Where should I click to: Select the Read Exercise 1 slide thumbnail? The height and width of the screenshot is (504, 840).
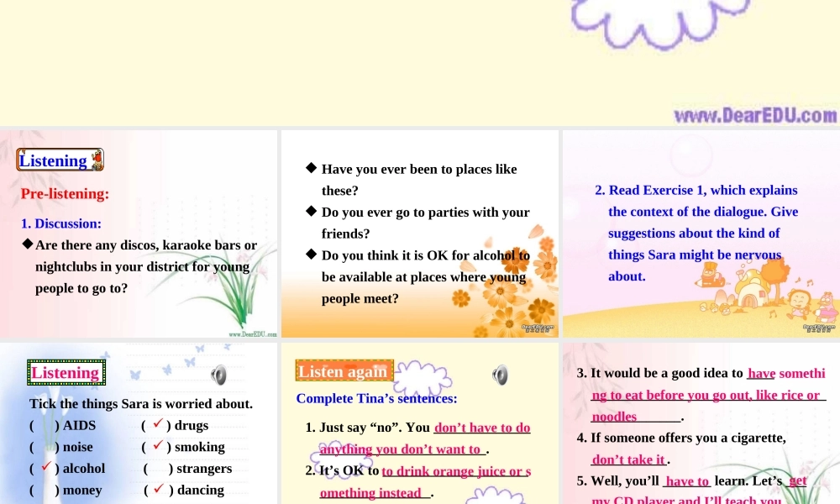(701, 234)
